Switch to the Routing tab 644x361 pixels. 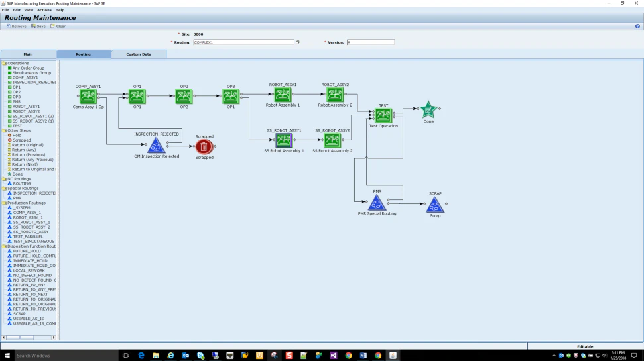(84, 54)
